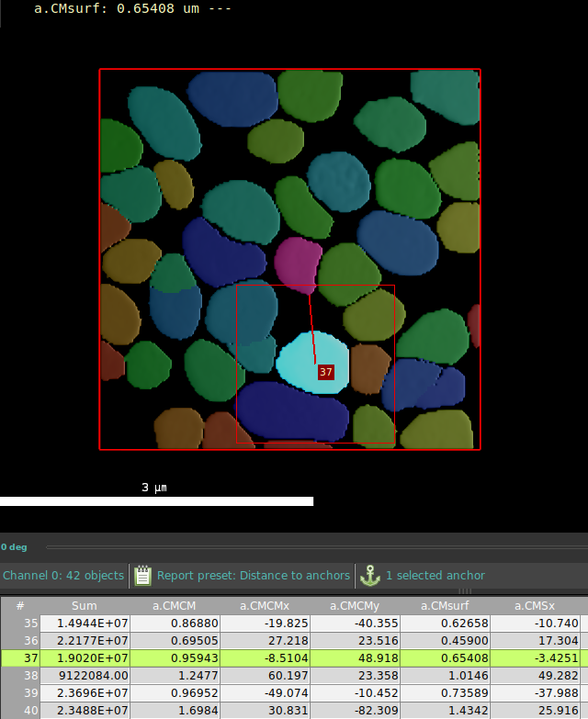The width and height of the screenshot is (588, 719).
Task: Click the anchor icon in status bar
Action: (369, 576)
